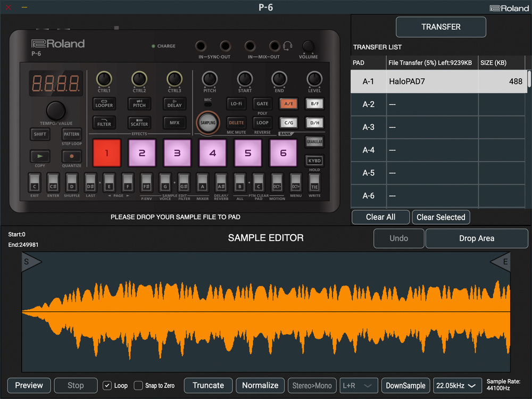Toggle the Loop checkbox
The image size is (532, 399).
107,385
